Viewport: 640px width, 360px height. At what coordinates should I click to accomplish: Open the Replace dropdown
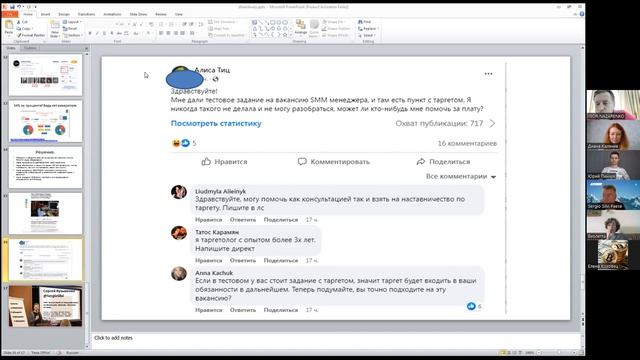pos(368,29)
